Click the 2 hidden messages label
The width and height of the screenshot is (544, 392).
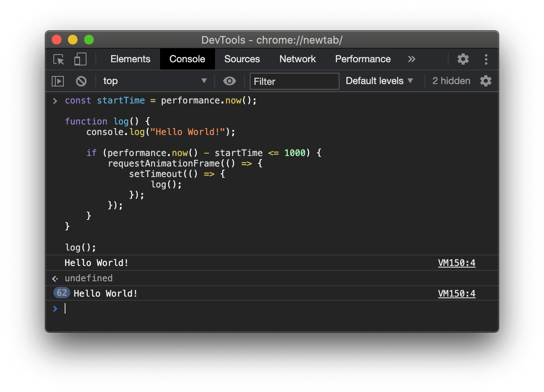pyautogui.click(x=451, y=81)
